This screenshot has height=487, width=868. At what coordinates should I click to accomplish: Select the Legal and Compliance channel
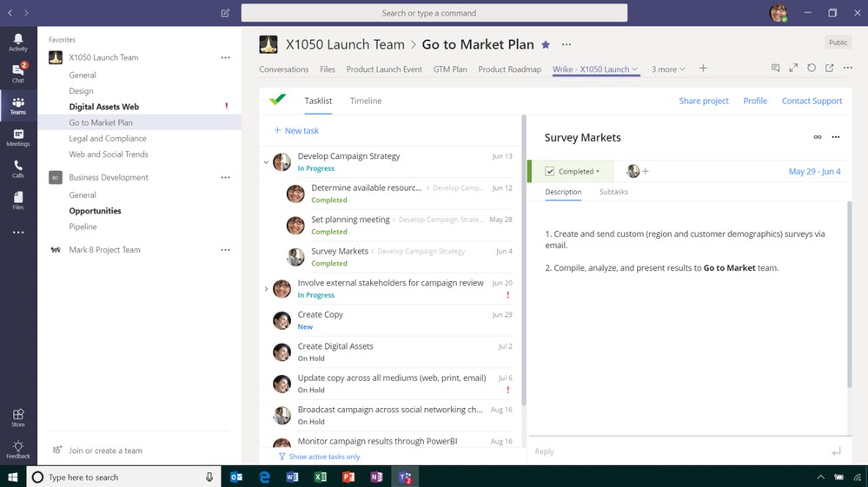108,138
